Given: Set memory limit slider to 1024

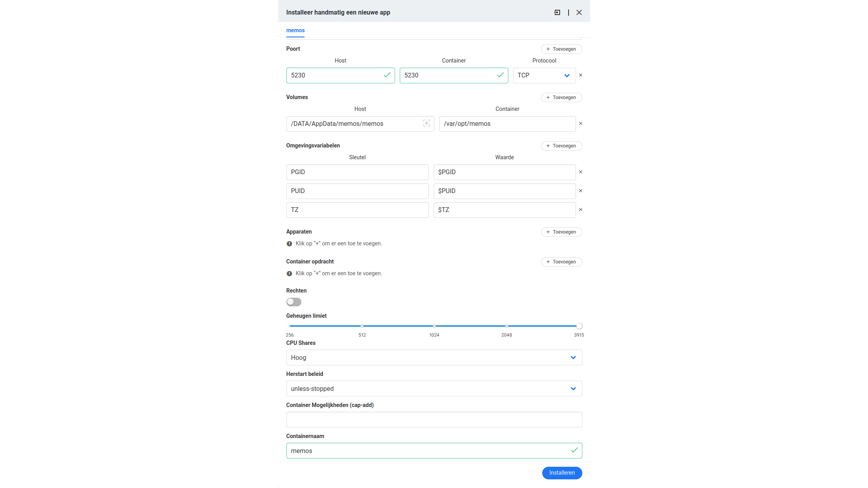Looking at the screenshot, I should [x=434, y=326].
